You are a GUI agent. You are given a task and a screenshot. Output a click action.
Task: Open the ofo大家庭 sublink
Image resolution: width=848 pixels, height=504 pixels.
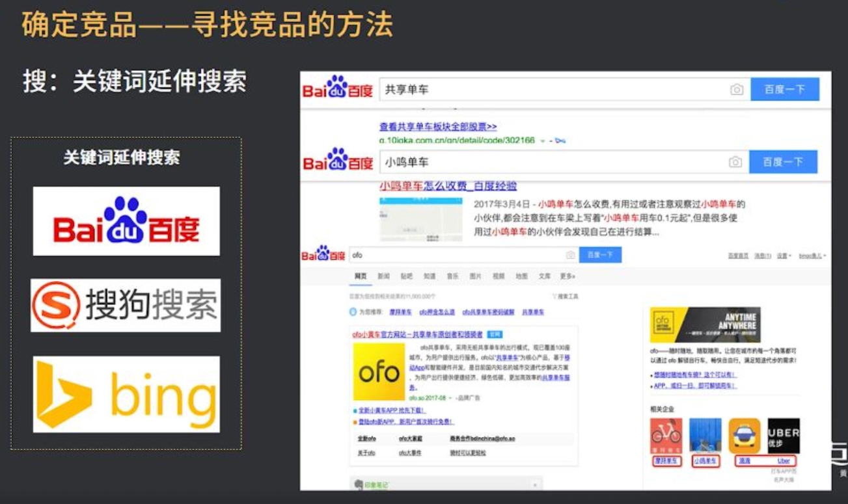coord(409,439)
